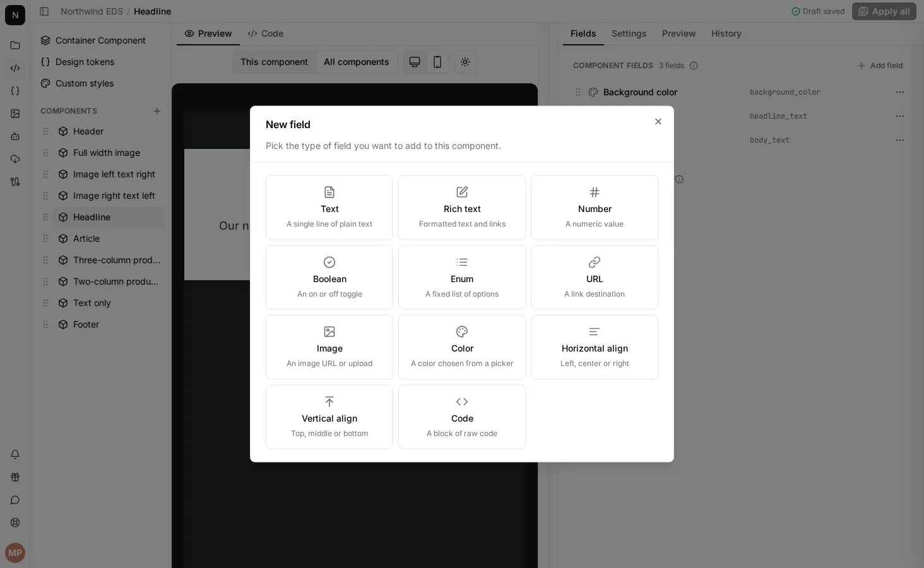This screenshot has width=924, height=568.
Task: Switch to the Code tab
Action: [x=266, y=33]
